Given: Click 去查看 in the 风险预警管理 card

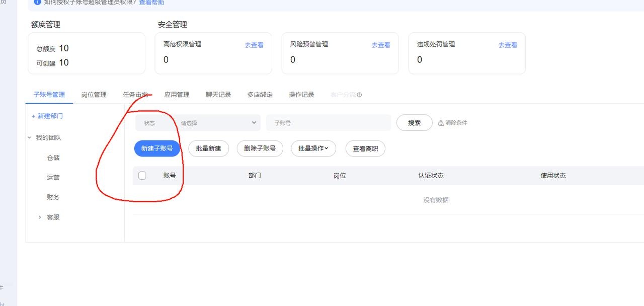Looking at the screenshot, I should (381, 45).
